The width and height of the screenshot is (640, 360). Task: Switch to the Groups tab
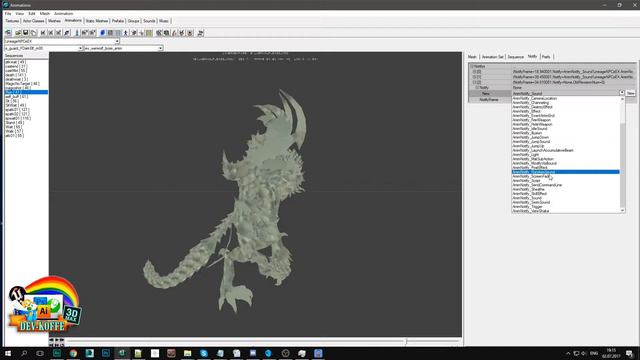pyautogui.click(x=133, y=21)
